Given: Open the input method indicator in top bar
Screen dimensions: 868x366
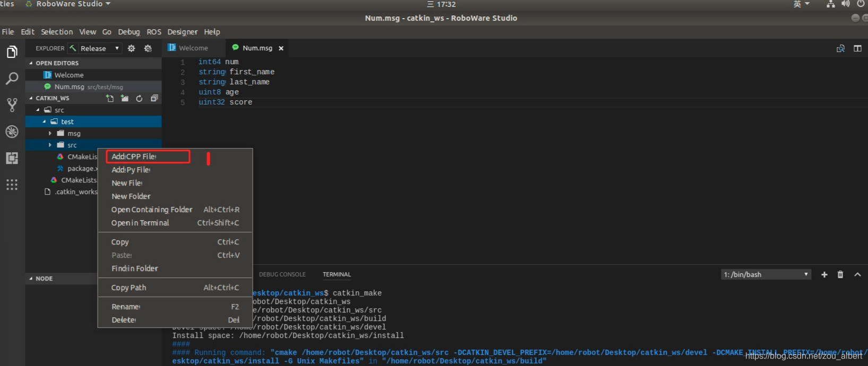Looking at the screenshot, I should 802,4.
